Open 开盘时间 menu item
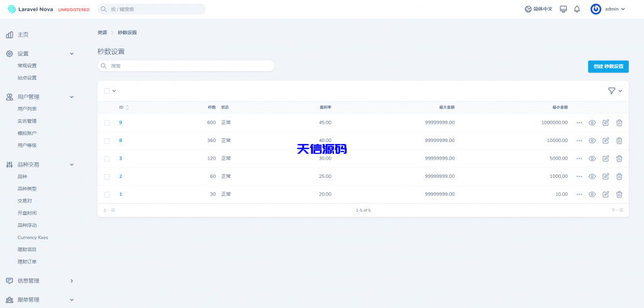 click(x=27, y=213)
